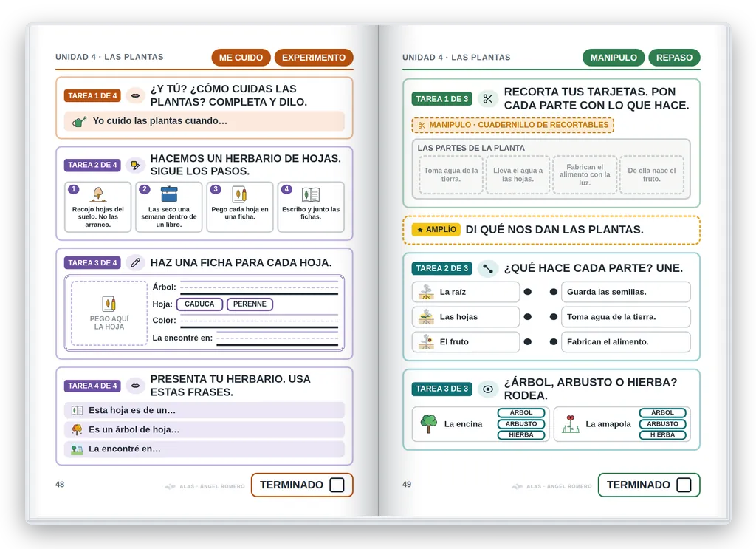Click the watering can icon beside 'Yo cuido las plantas cuando…'
The height and width of the screenshot is (549, 756).
coord(79,122)
